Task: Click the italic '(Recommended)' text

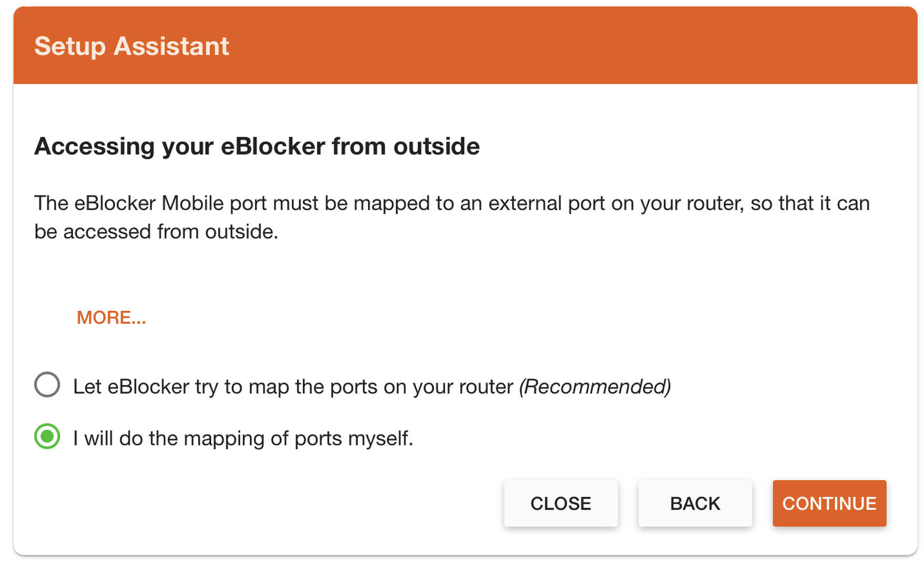Action: tap(594, 387)
